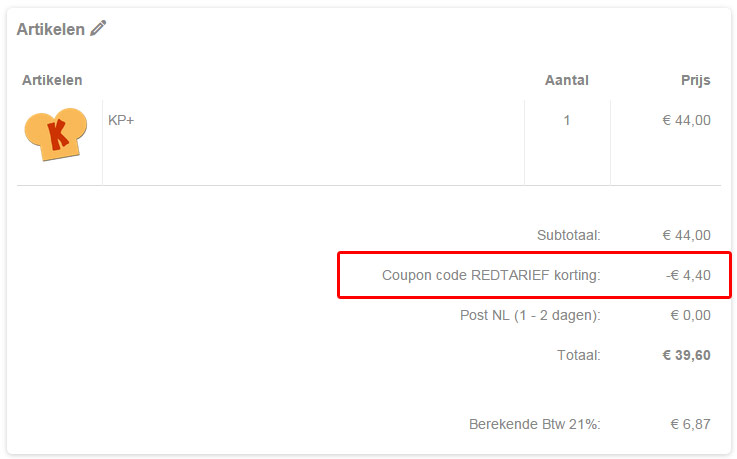Click the quantity value 1 for KP+

[x=567, y=120]
